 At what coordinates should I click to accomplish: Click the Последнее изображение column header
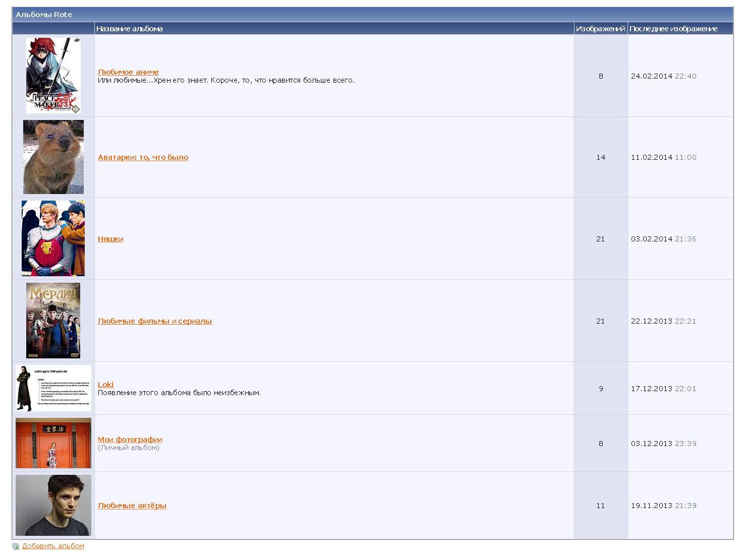[673, 29]
